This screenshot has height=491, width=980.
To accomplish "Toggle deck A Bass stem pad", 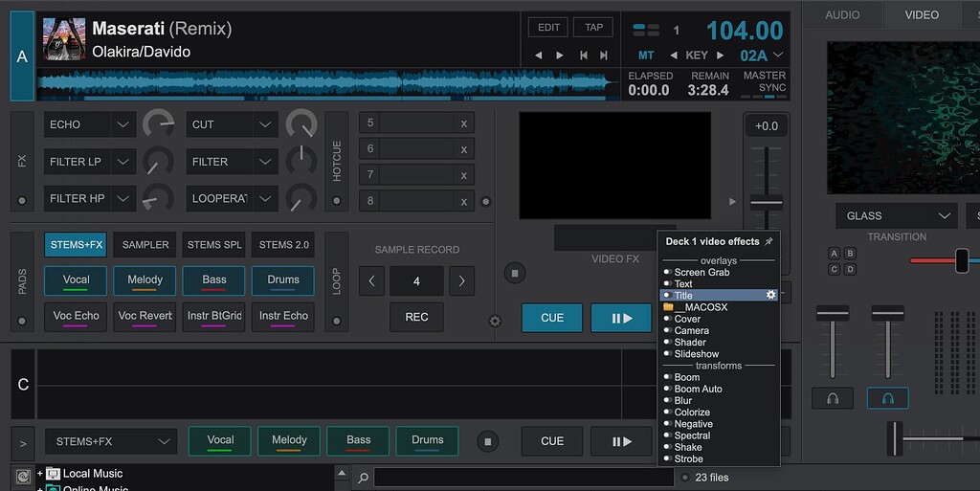I will coord(213,280).
